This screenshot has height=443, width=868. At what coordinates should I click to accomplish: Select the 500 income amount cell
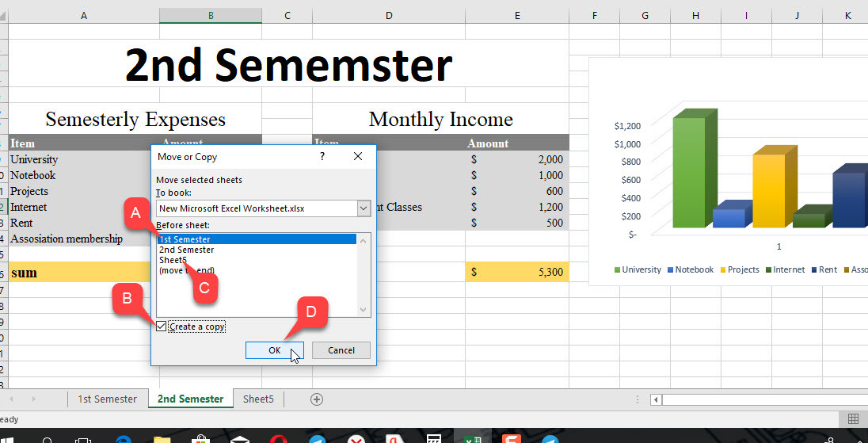pos(517,223)
